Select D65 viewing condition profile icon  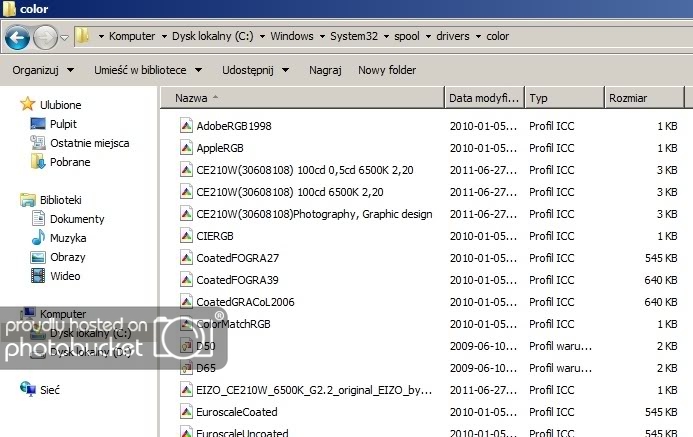click(x=186, y=368)
